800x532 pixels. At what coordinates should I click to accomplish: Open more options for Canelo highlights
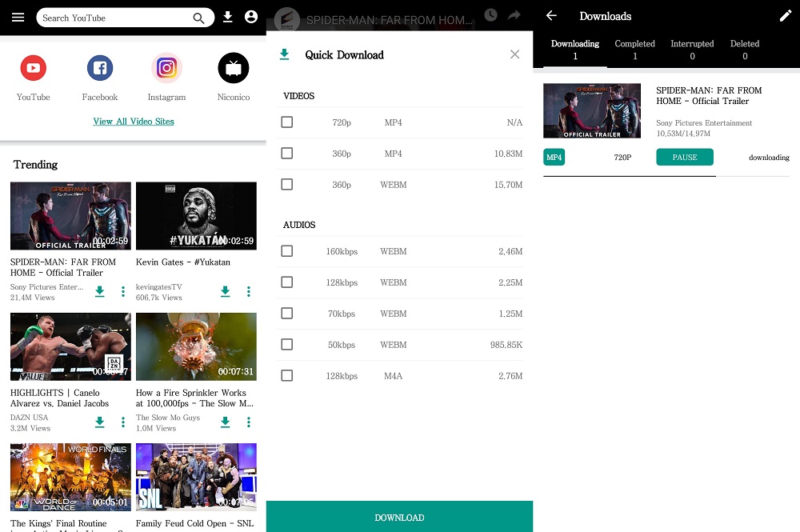(123, 422)
